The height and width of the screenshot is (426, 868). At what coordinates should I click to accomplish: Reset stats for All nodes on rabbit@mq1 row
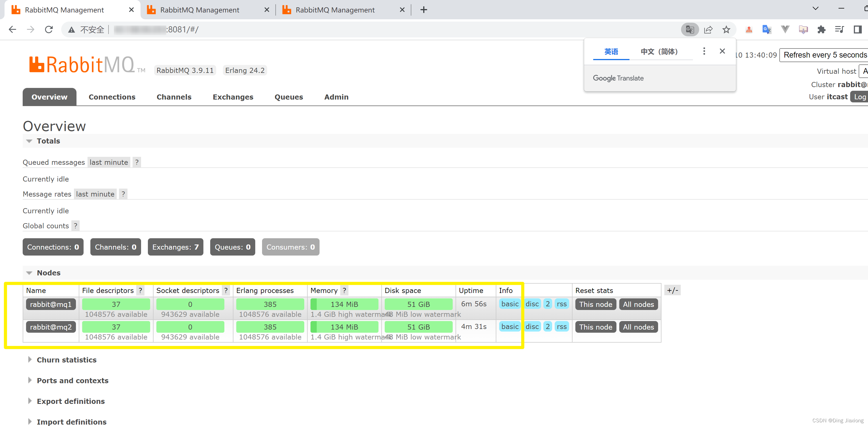click(638, 304)
